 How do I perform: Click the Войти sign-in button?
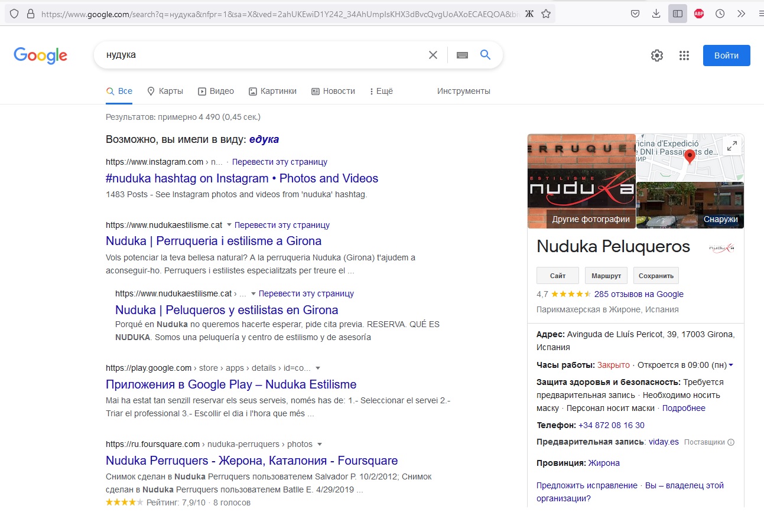click(726, 56)
